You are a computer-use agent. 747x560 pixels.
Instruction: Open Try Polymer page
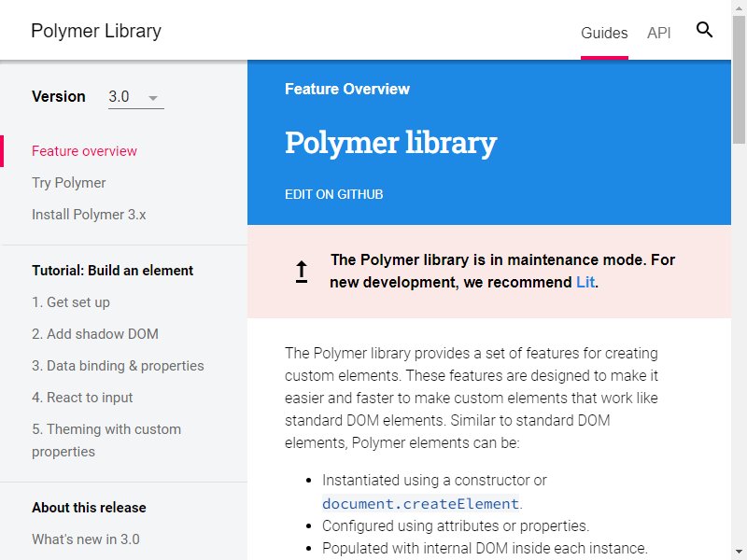tap(68, 183)
